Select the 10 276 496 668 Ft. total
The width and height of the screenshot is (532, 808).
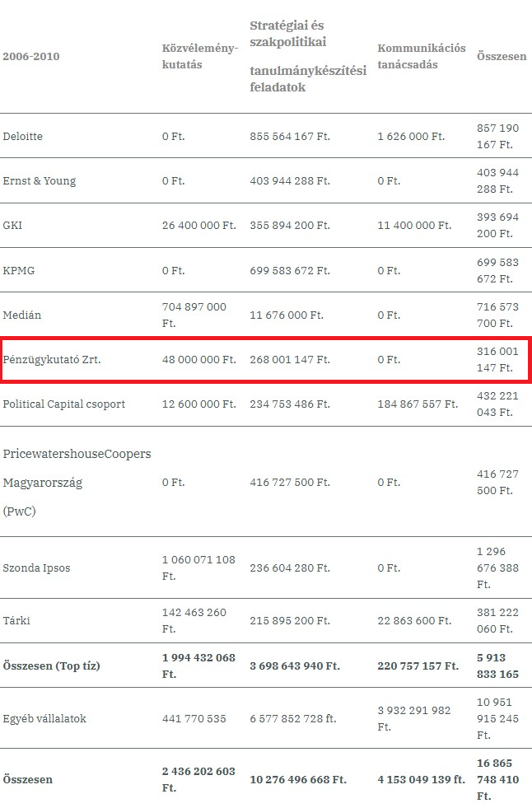point(298,780)
